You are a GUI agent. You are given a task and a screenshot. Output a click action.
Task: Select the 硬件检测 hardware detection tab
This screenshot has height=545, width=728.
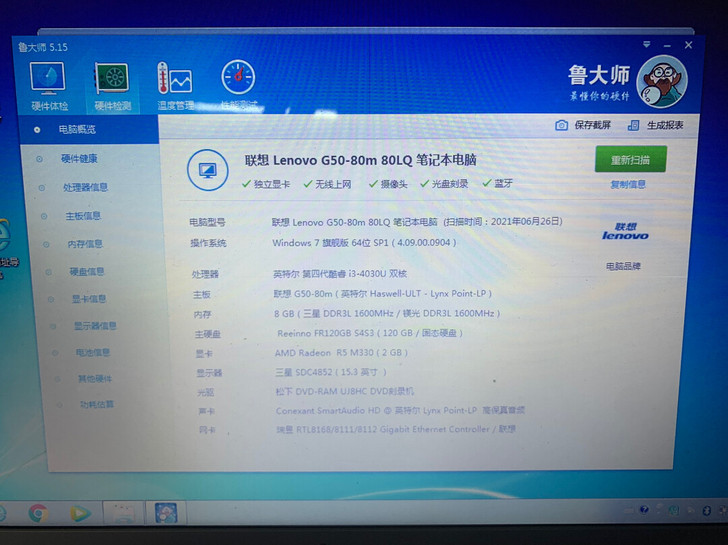112,87
